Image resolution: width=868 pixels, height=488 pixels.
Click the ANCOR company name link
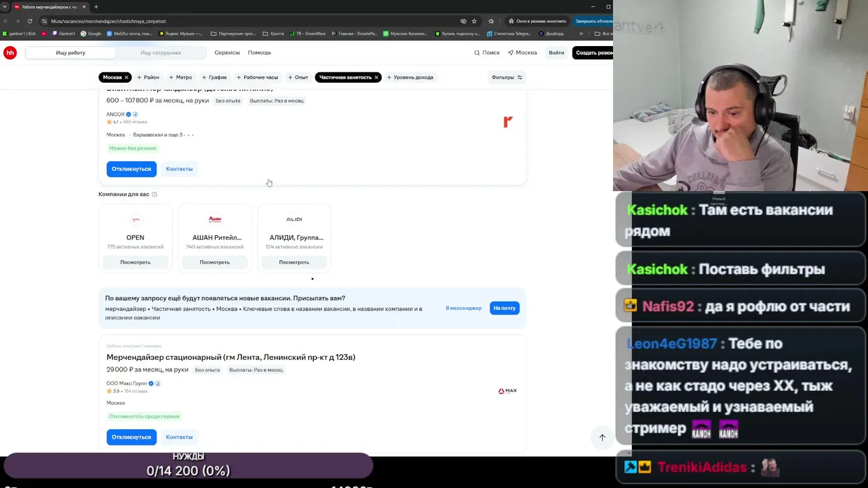(x=115, y=115)
